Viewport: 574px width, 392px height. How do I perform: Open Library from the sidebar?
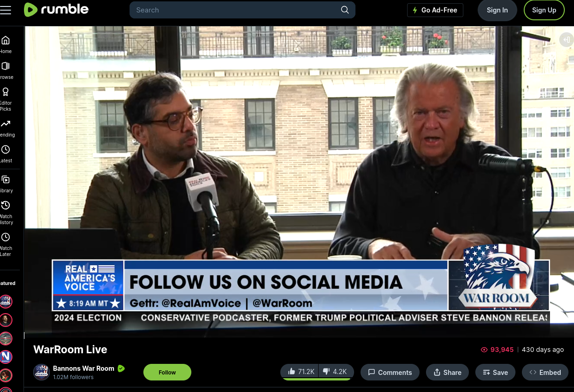6,184
